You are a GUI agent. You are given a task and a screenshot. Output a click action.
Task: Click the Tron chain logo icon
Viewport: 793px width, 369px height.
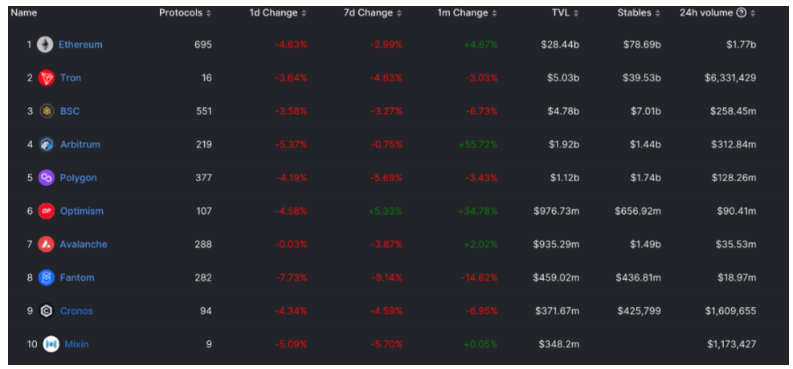[x=46, y=78]
